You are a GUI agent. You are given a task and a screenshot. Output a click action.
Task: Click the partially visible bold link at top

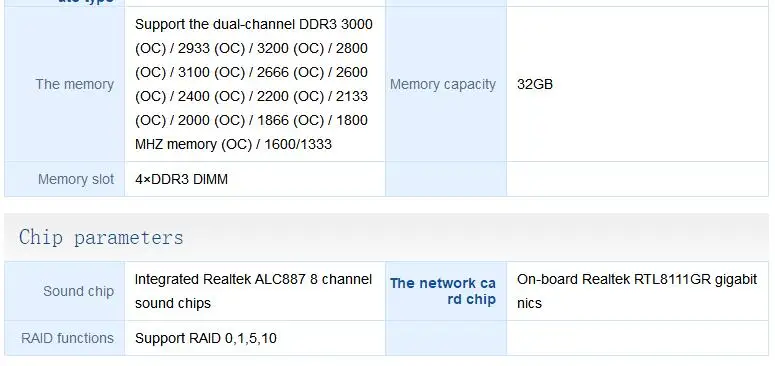[x=85, y=1]
